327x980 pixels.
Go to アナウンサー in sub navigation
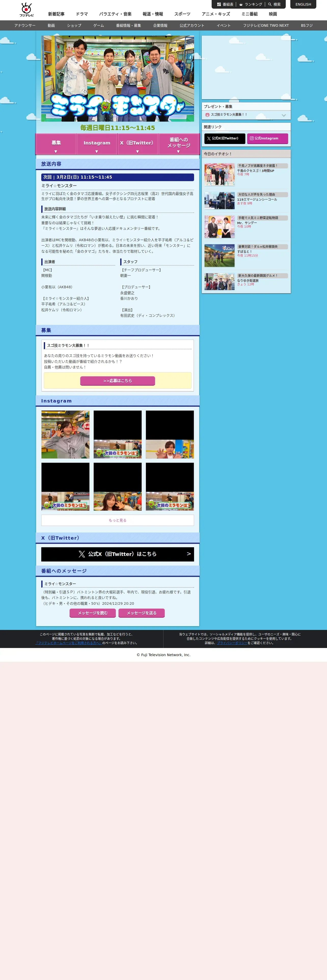point(25,25)
